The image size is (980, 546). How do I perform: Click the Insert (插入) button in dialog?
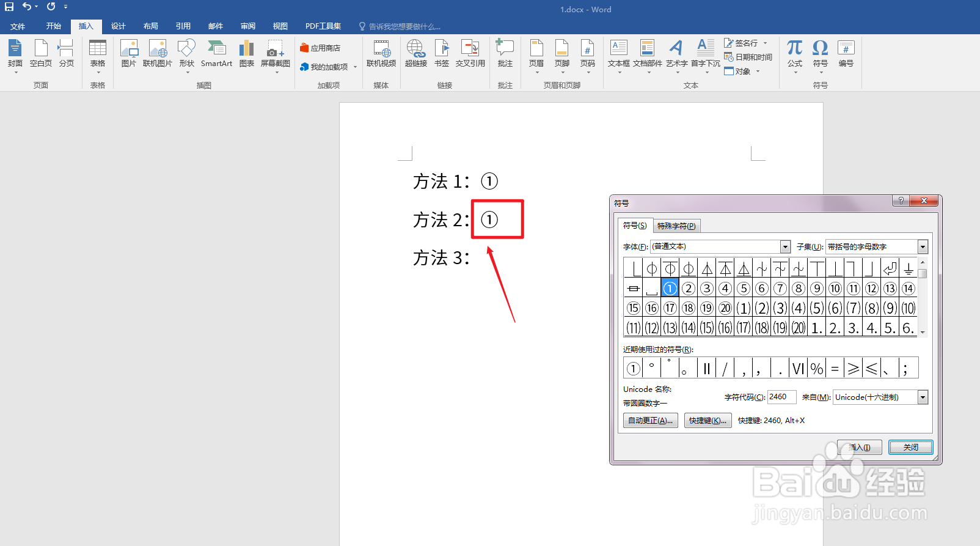(x=860, y=448)
